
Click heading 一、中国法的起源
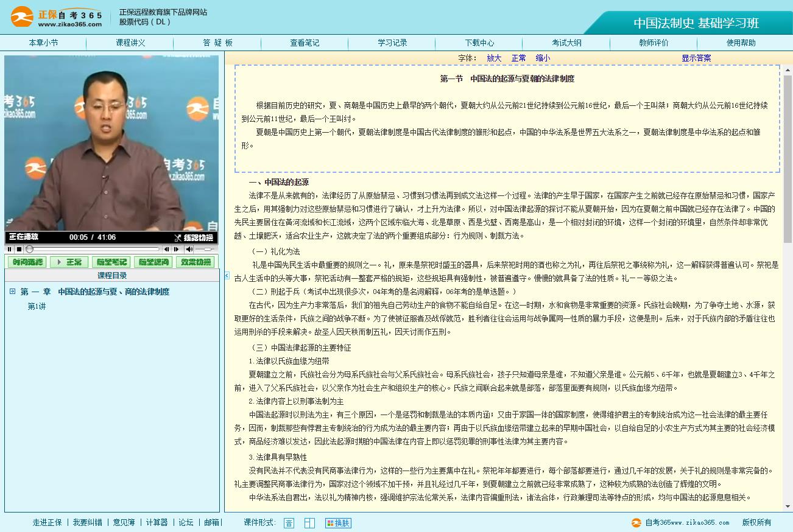[278, 182]
